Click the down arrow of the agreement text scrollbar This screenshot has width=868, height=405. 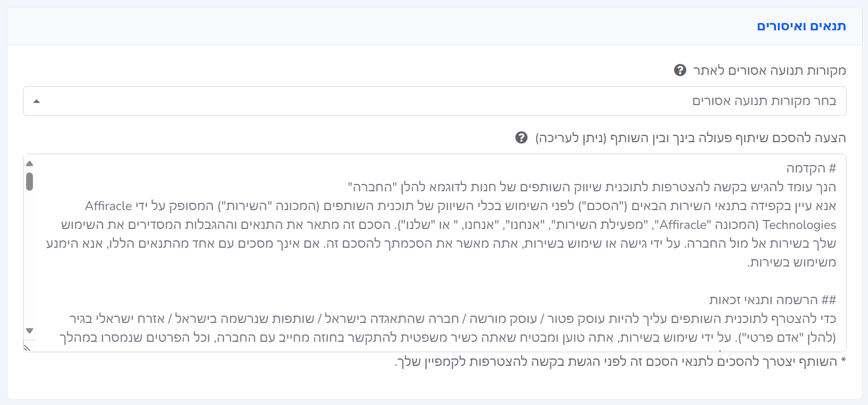30,331
